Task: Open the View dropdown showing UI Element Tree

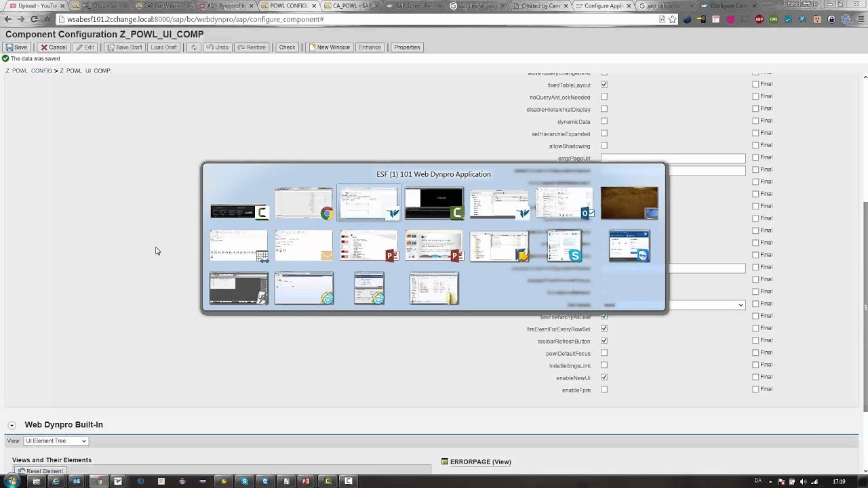Action: coord(56,441)
